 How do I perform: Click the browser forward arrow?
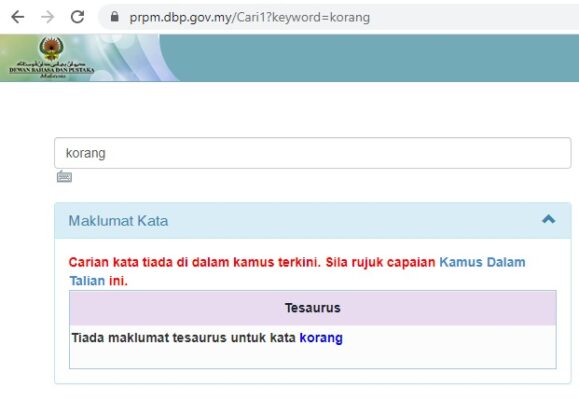47,17
